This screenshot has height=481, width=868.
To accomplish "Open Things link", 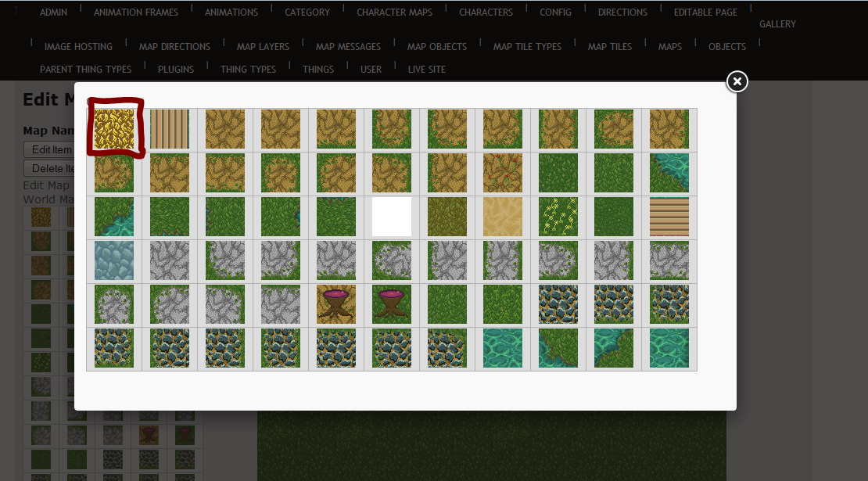I will tap(317, 70).
